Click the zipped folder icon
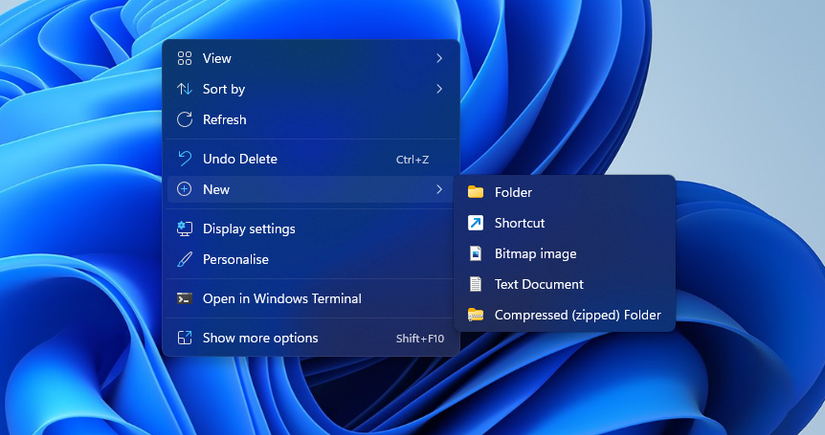Screen dimensions: 825x435 [476, 315]
